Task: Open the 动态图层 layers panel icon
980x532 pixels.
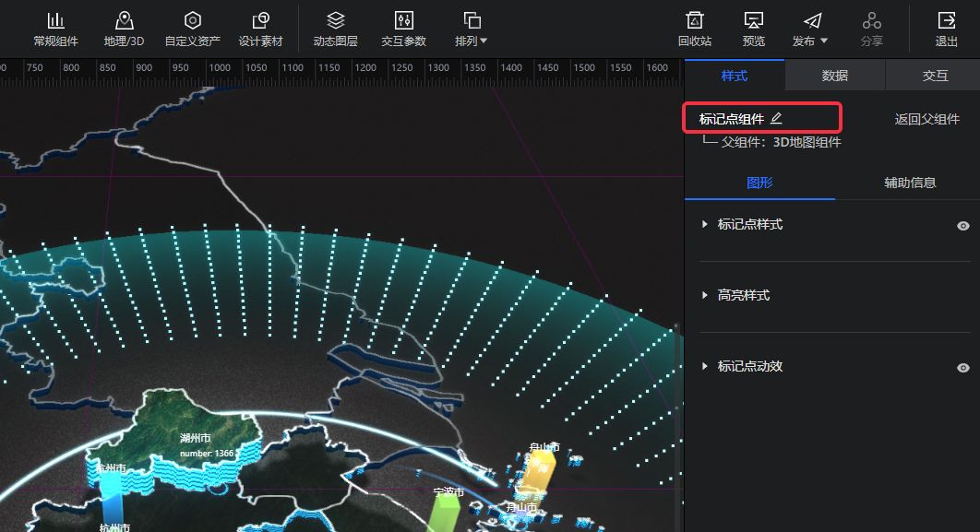Action: (x=336, y=21)
